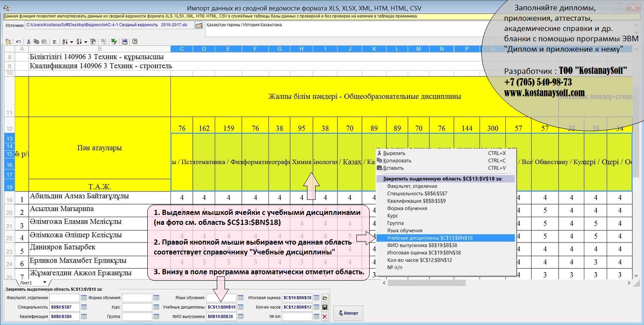
Task: Click the A-Z ascending sort icon
Action: pyautogui.click(x=65, y=42)
